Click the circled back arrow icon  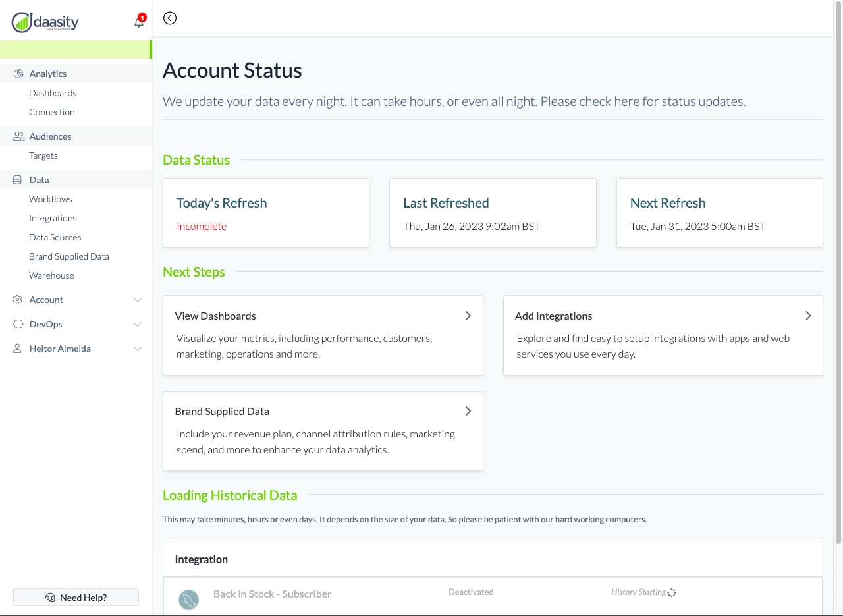[x=170, y=18]
